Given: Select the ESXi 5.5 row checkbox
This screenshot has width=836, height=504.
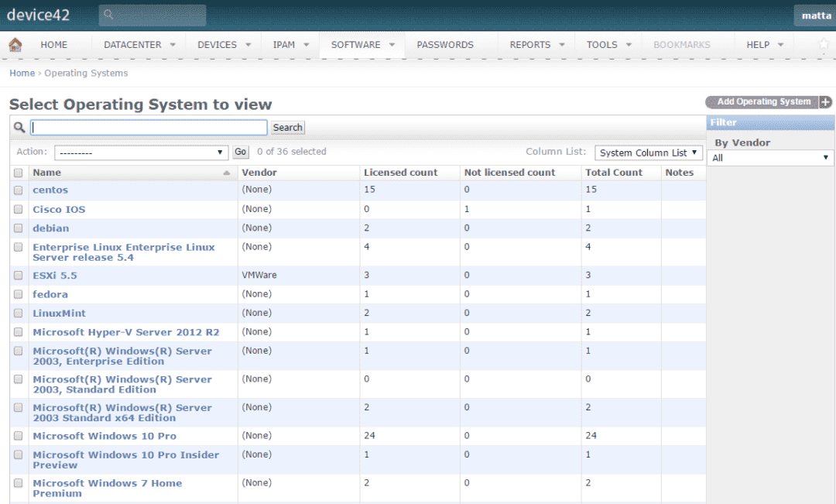Looking at the screenshot, I should coord(18,276).
